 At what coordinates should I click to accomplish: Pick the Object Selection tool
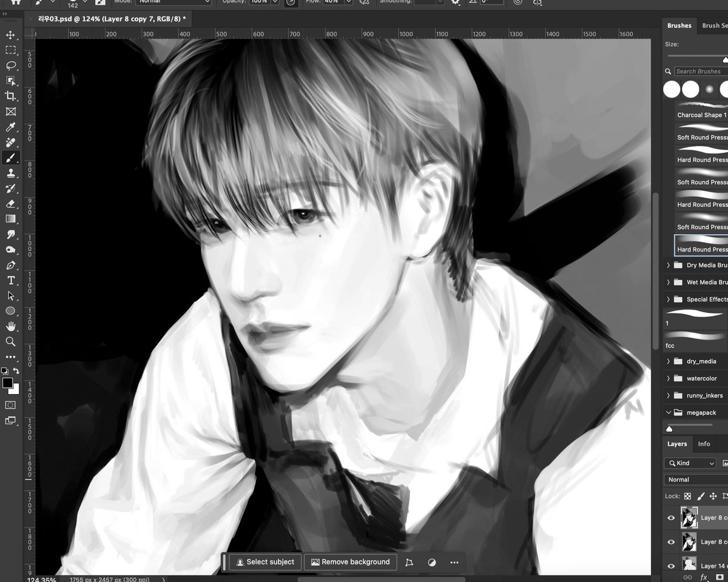10,81
